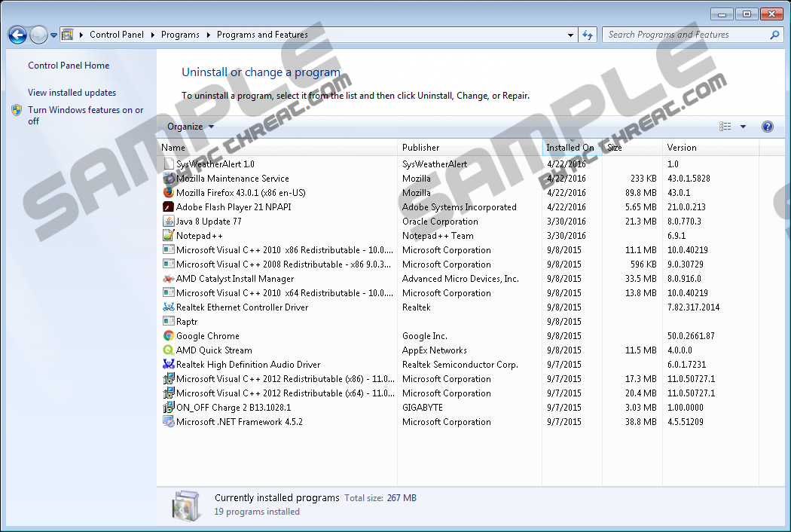Open help with the question mark icon
Viewport: 791px width, 532px height.
(768, 127)
